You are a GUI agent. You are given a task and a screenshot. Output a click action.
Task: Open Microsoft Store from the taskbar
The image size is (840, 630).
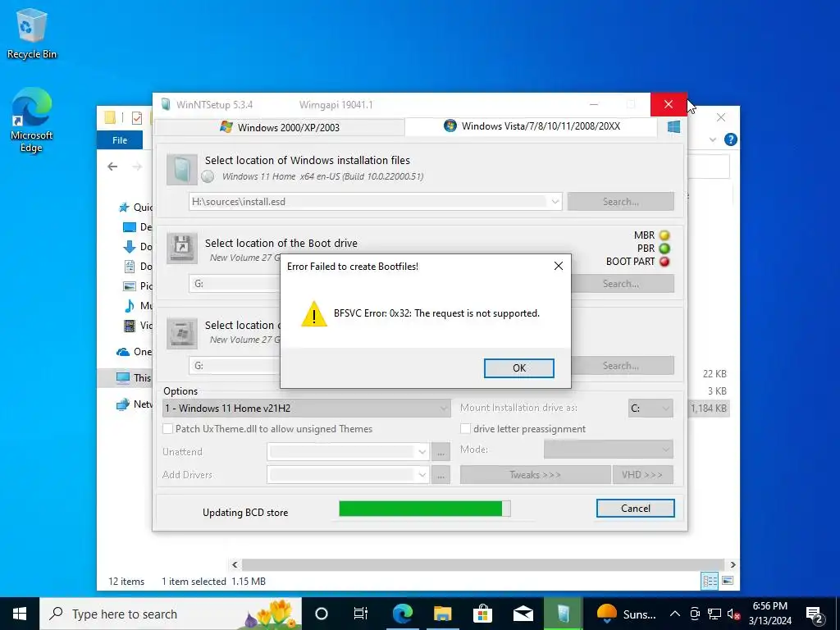click(482, 614)
